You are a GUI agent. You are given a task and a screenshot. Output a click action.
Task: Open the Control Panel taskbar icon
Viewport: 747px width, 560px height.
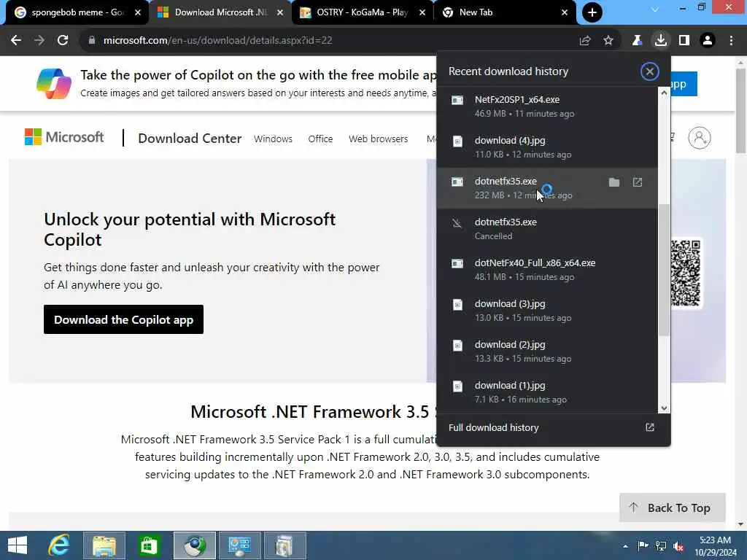coord(239,545)
